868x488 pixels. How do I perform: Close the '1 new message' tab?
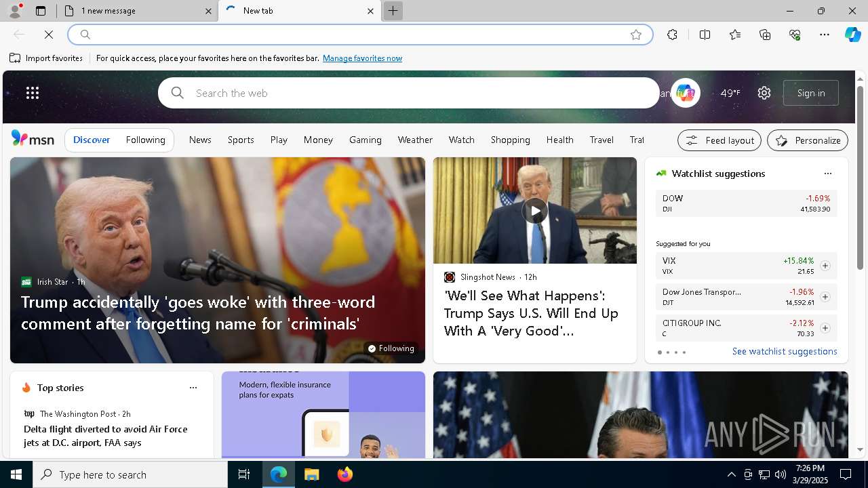point(208,11)
